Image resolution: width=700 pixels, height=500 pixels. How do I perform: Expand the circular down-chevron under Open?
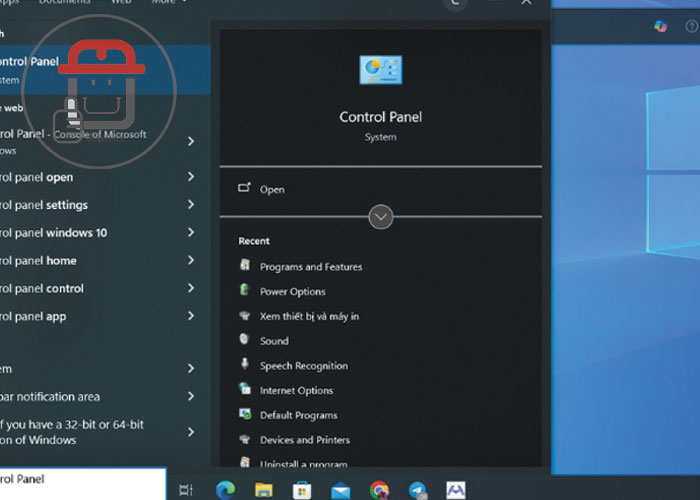pos(381,217)
